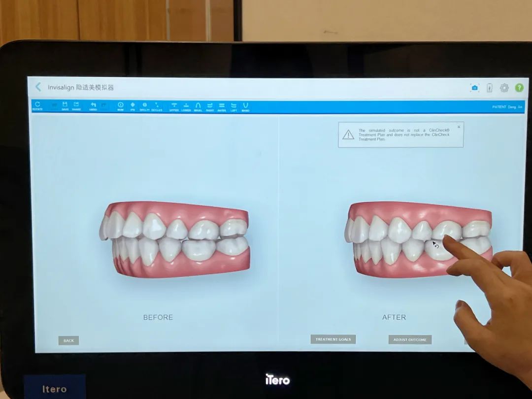Show IPR with the diamond icon
This screenshot has width=532, height=399.
[133, 106]
